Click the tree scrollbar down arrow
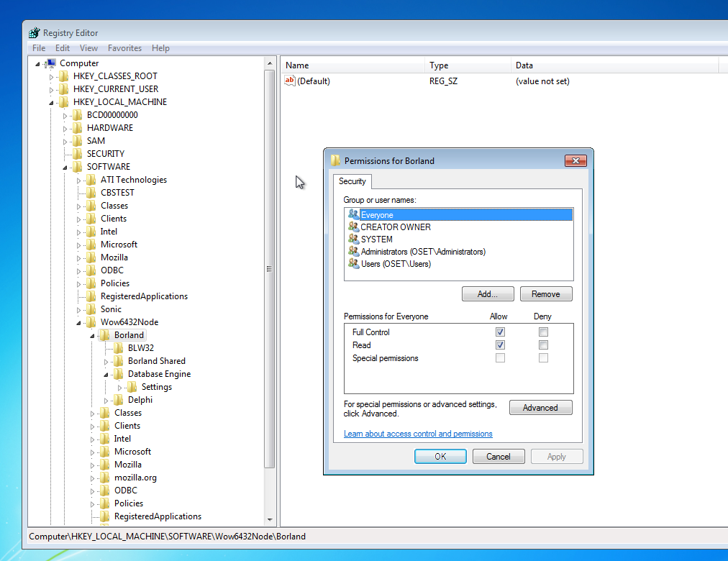Image resolution: width=728 pixels, height=561 pixels. (270, 520)
